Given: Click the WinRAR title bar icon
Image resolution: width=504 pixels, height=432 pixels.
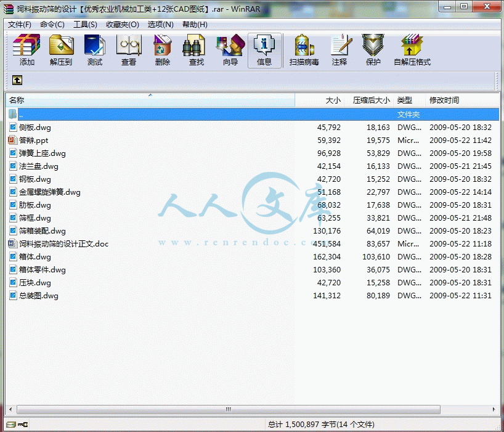Looking at the screenshot, I should [9, 9].
